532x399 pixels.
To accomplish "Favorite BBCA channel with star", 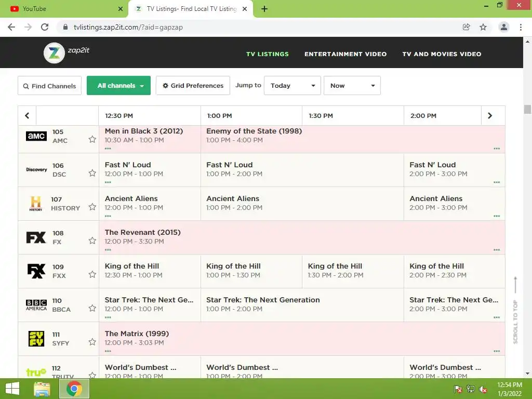I will click(x=92, y=308).
